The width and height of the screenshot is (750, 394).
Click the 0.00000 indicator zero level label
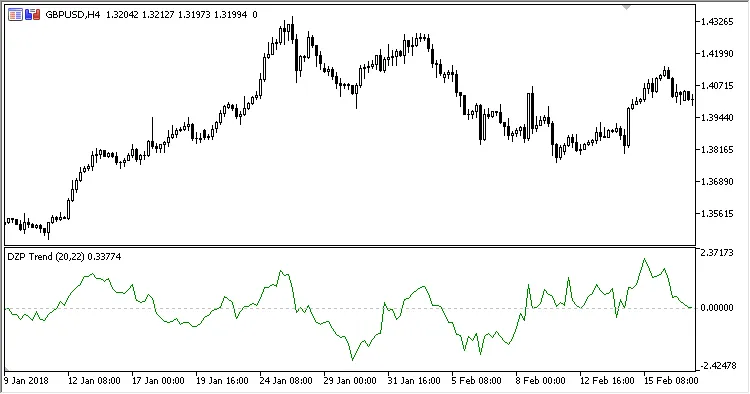pyautogui.click(x=717, y=307)
